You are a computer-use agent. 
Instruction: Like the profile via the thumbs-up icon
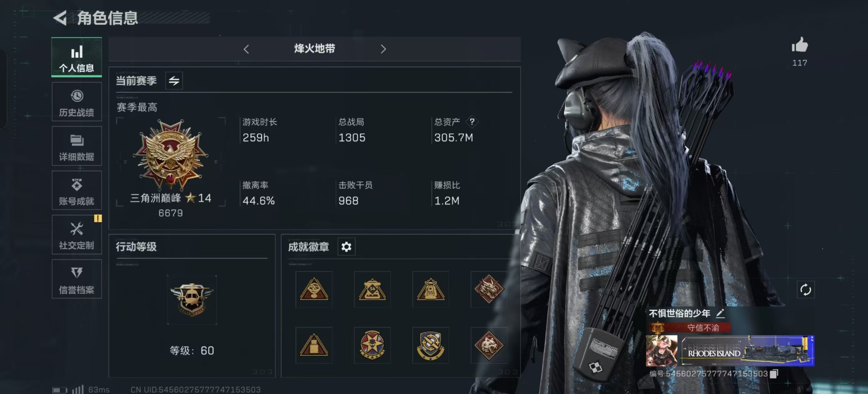point(799,45)
